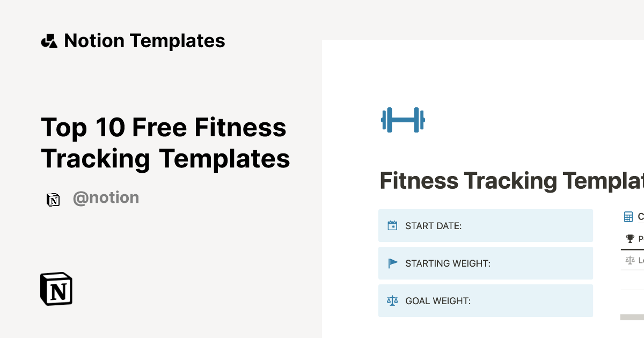The width and height of the screenshot is (644, 338).
Task: Click the partially visible C heading right side
Action: pos(641,217)
